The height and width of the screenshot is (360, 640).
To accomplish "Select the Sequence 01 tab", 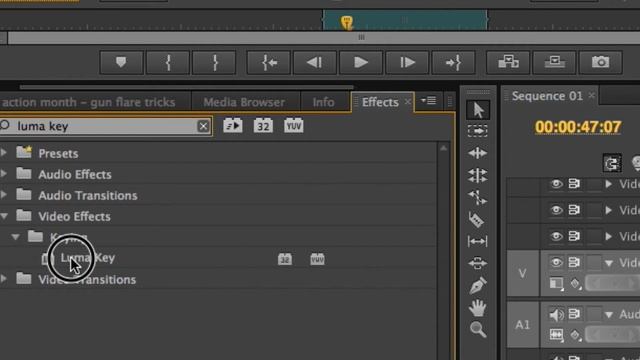I will point(547,96).
